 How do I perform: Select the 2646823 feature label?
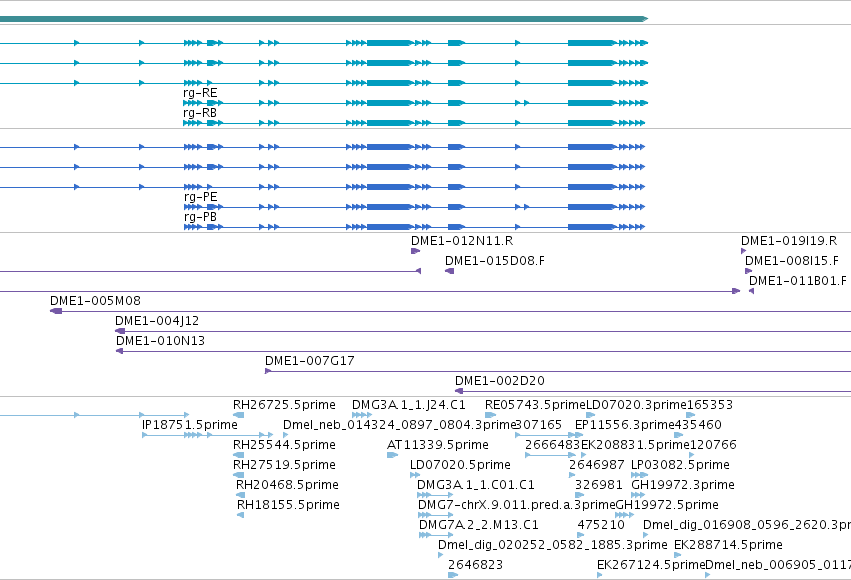pyautogui.click(x=475, y=565)
